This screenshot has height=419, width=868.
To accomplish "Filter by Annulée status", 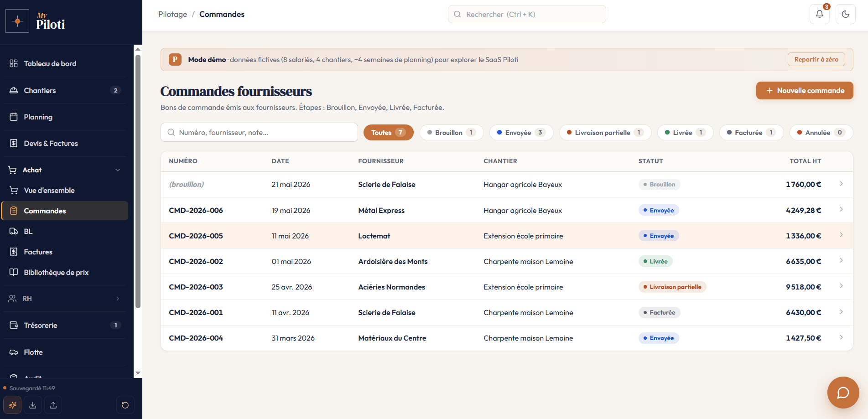I will point(821,132).
